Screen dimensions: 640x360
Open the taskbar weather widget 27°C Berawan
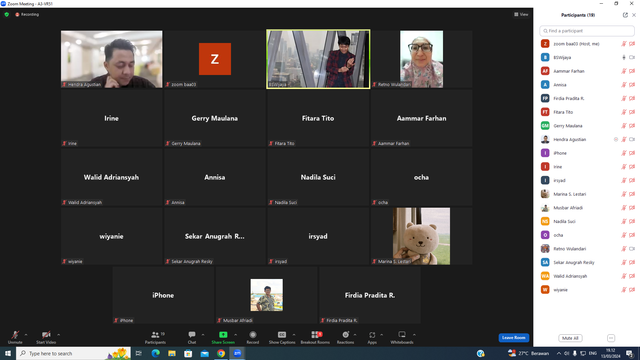pos(528,353)
